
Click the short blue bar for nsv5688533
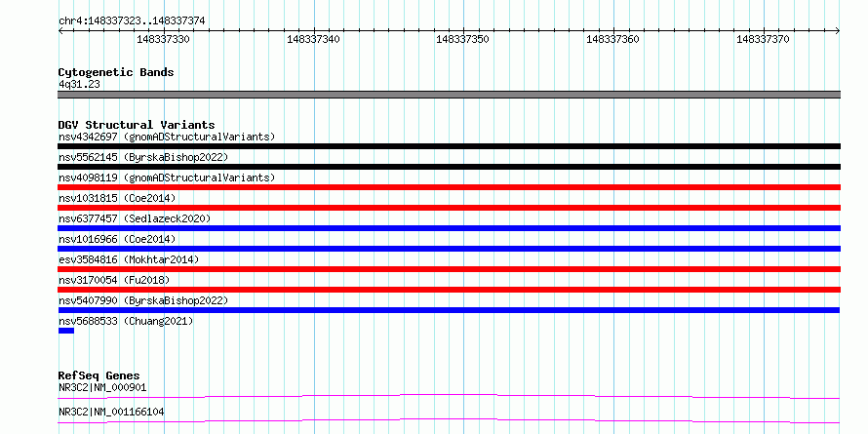[66, 331]
